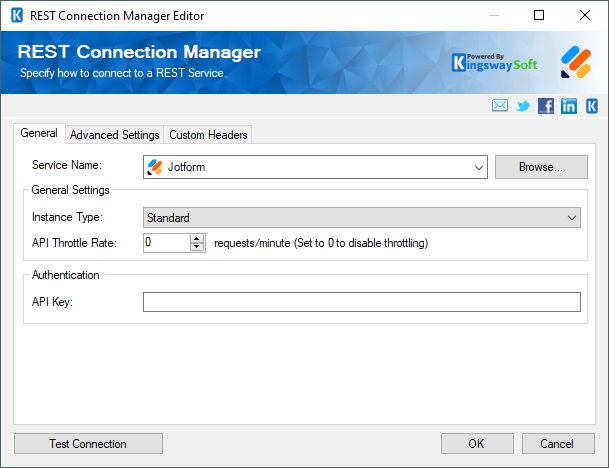Open the KingswaySoft K icon beside LinkedIn
The width and height of the screenshot is (609, 468).
coord(592,106)
